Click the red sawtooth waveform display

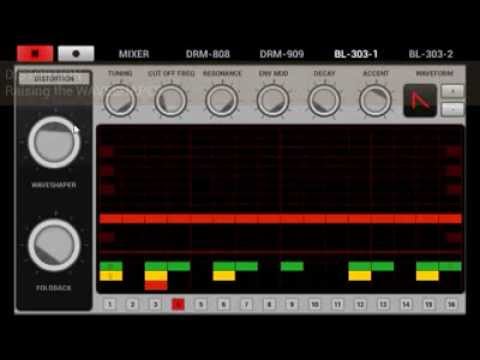[x=420, y=100]
